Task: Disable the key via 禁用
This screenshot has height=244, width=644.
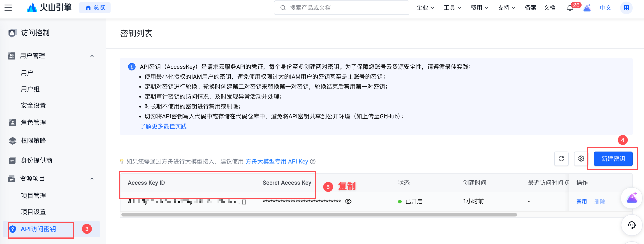Action: coord(581,202)
